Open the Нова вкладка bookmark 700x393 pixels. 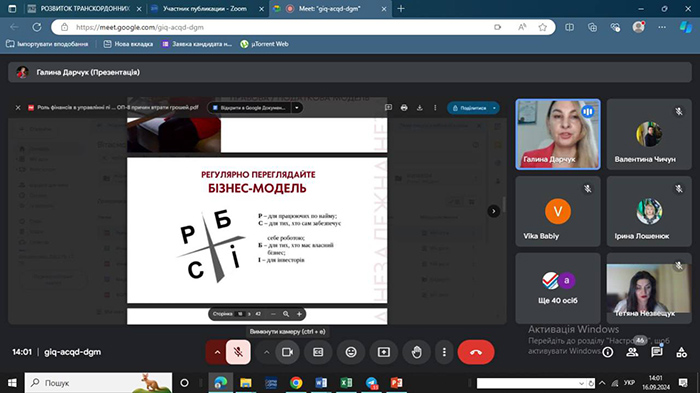tap(128, 44)
